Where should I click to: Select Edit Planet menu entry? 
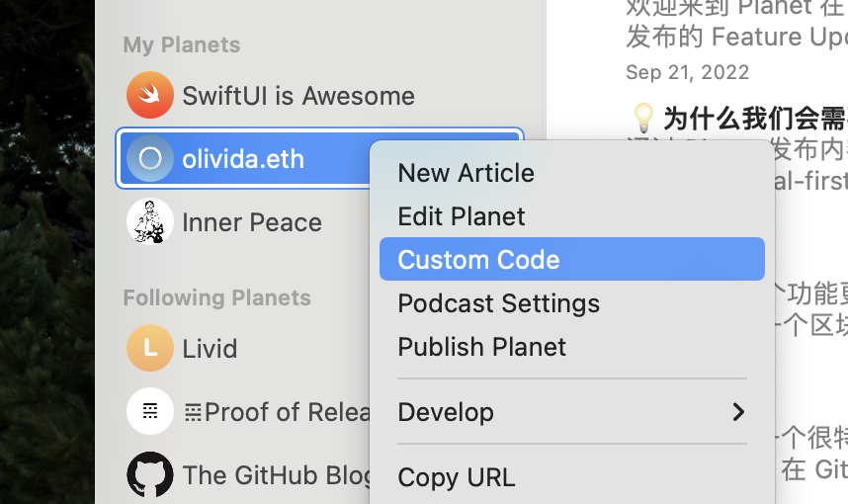click(x=462, y=216)
